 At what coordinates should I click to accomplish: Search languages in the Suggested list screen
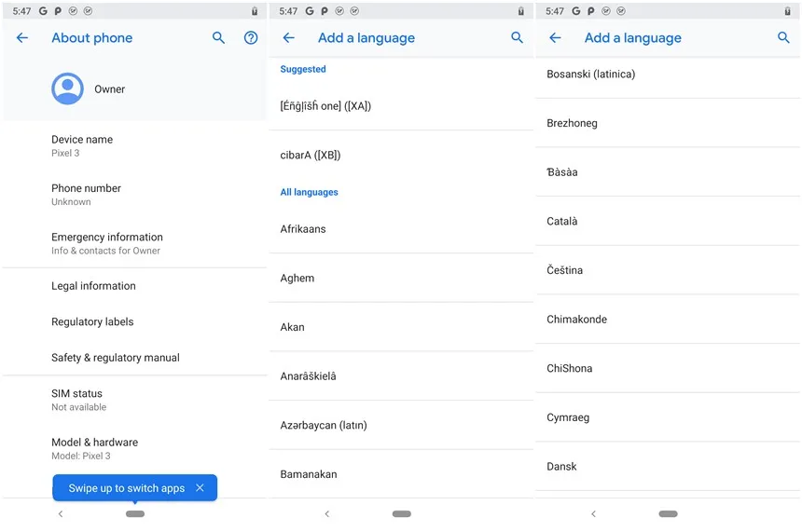(518, 38)
